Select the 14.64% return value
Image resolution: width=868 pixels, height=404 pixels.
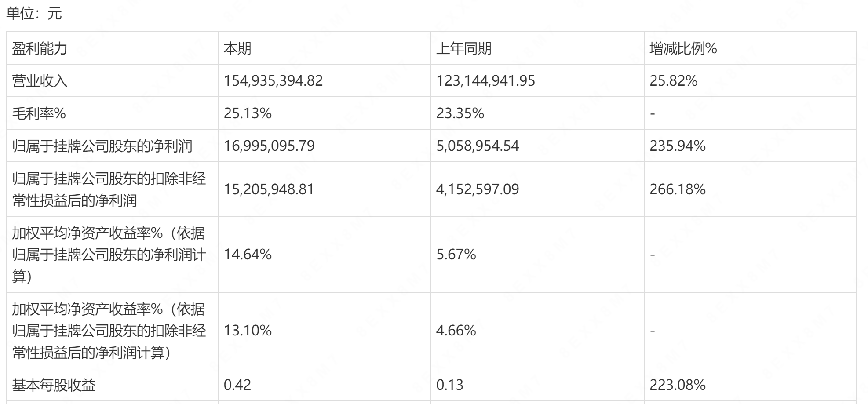pos(248,255)
